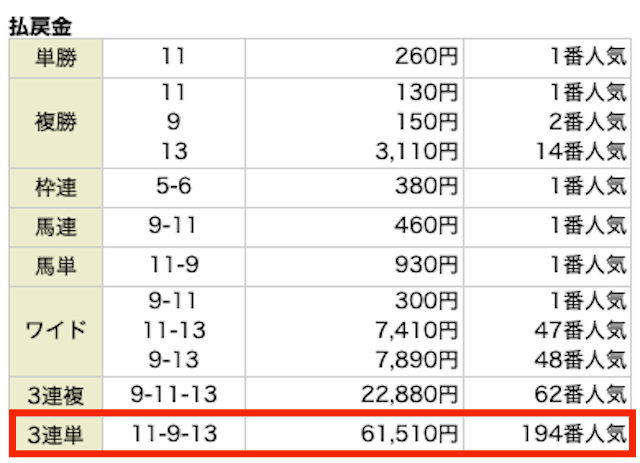Select the 5-6 bracket quinella numbers
Image resolution: width=640 pixels, height=463 pixels.
pyautogui.click(x=174, y=186)
